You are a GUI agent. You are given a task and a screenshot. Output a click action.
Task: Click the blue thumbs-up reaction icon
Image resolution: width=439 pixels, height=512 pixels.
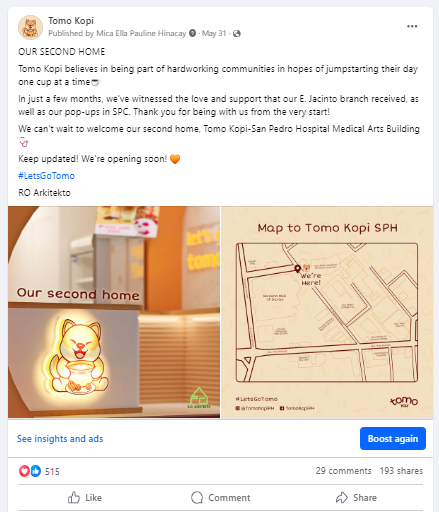click(x=36, y=471)
